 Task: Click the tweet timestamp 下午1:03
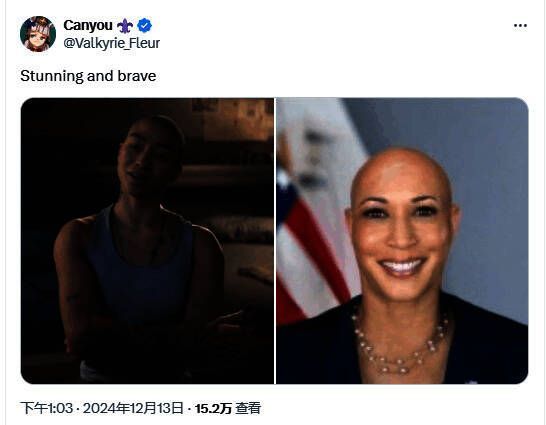pyautogui.click(x=47, y=408)
